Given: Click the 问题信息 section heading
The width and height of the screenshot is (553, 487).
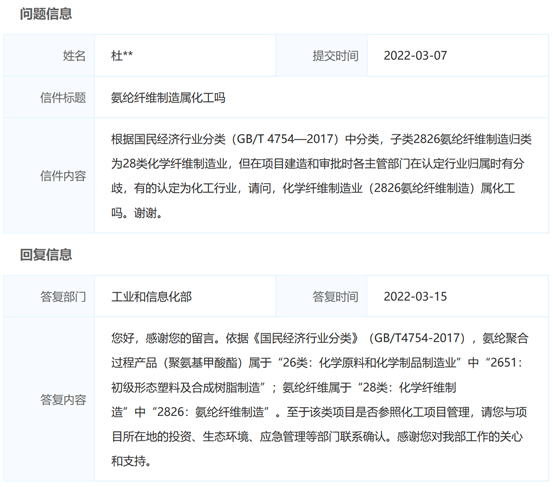Looking at the screenshot, I should [46, 14].
